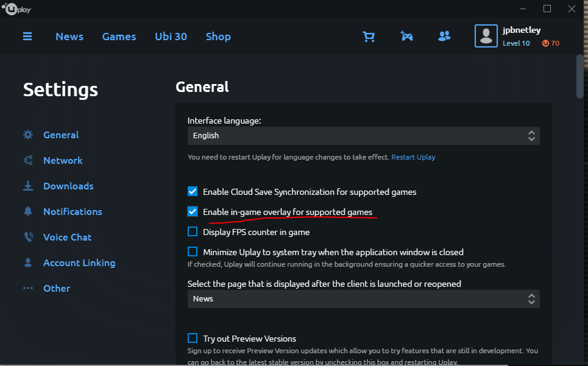The height and width of the screenshot is (366, 588).
Task: Tick the Try out Preview Versions checkbox
Action: [193, 338]
